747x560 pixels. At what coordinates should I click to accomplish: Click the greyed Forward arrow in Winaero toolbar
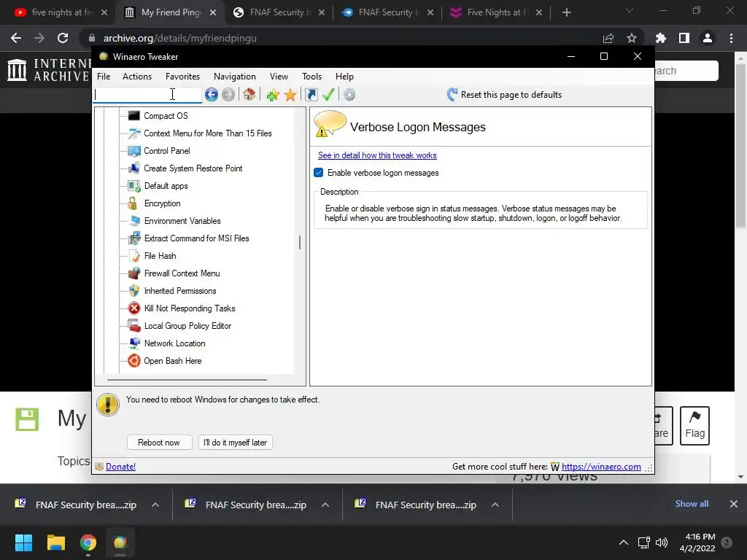(228, 95)
